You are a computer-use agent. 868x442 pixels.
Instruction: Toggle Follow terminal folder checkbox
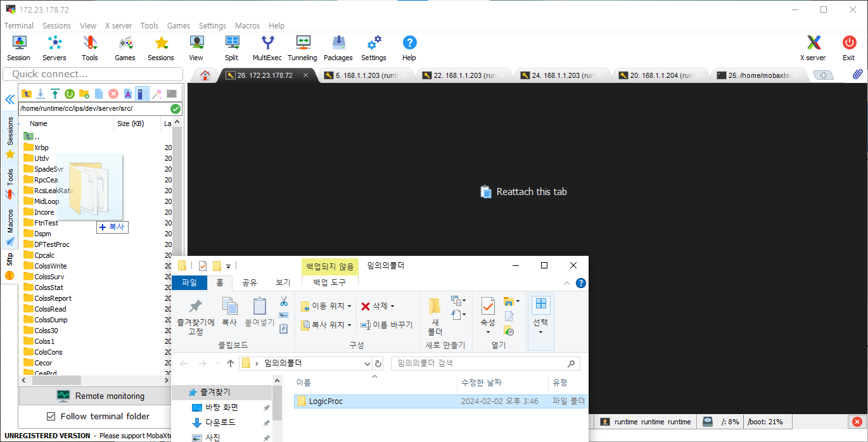pos(51,416)
